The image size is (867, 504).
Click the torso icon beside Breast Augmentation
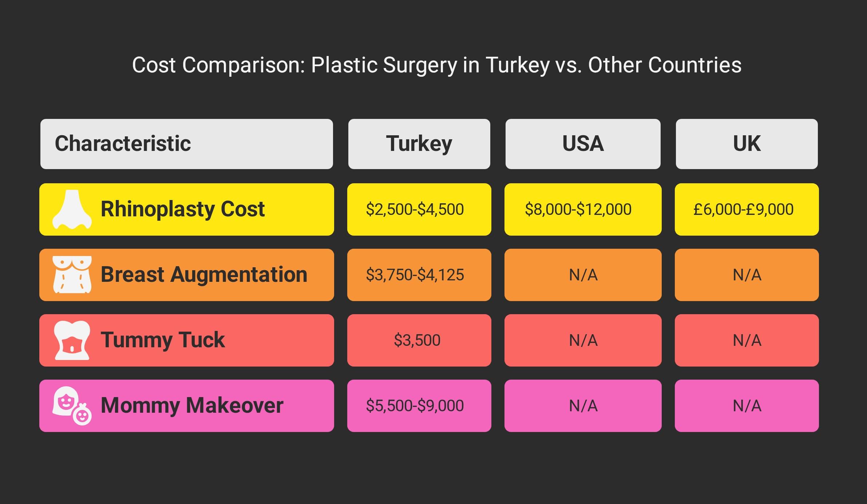(72, 275)
